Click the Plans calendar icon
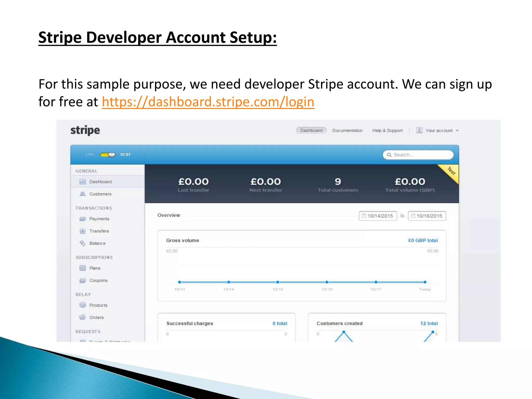 (x=83, y=268)
